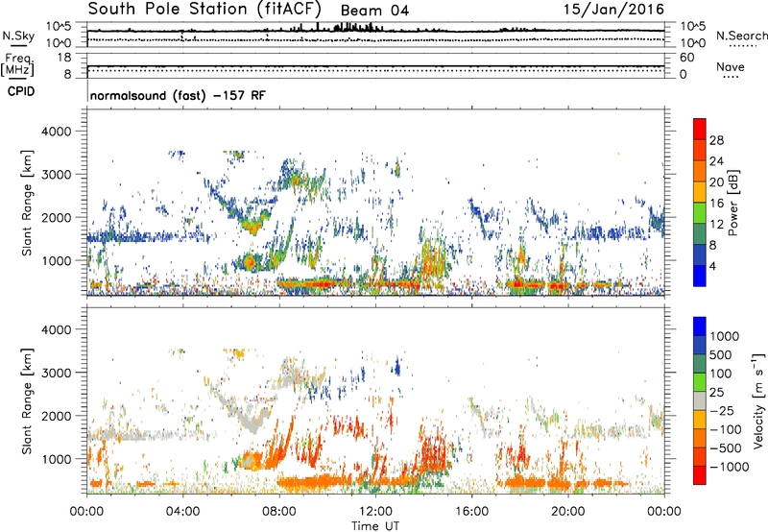This screenshot has height=532, width=768.
Task: Click the power panel 'Slant Range [km]' label
Action: (27, 203)
